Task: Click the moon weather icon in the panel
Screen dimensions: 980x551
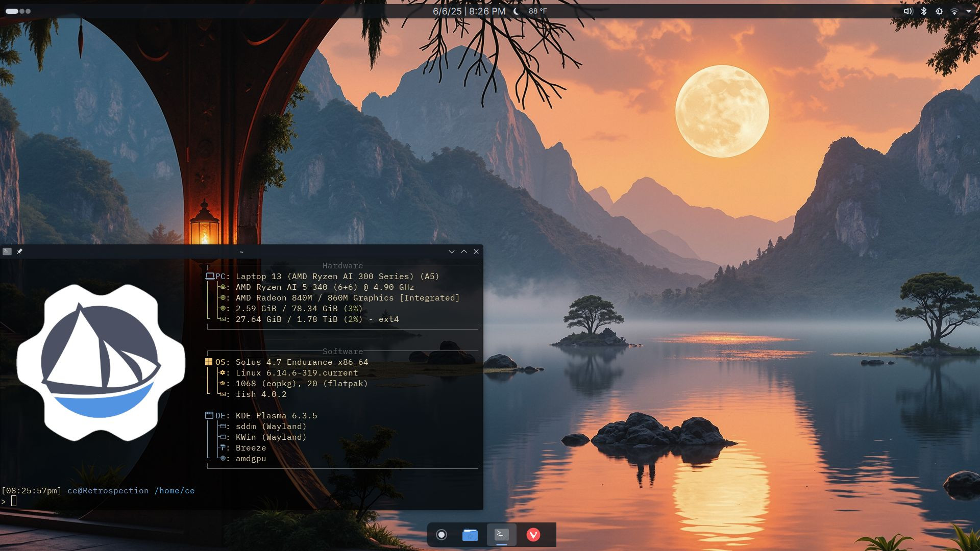Action: [517, 11]
